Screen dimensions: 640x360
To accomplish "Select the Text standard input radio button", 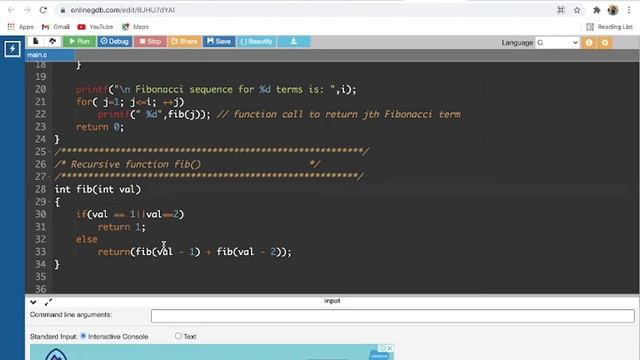I will coord(178,336).
